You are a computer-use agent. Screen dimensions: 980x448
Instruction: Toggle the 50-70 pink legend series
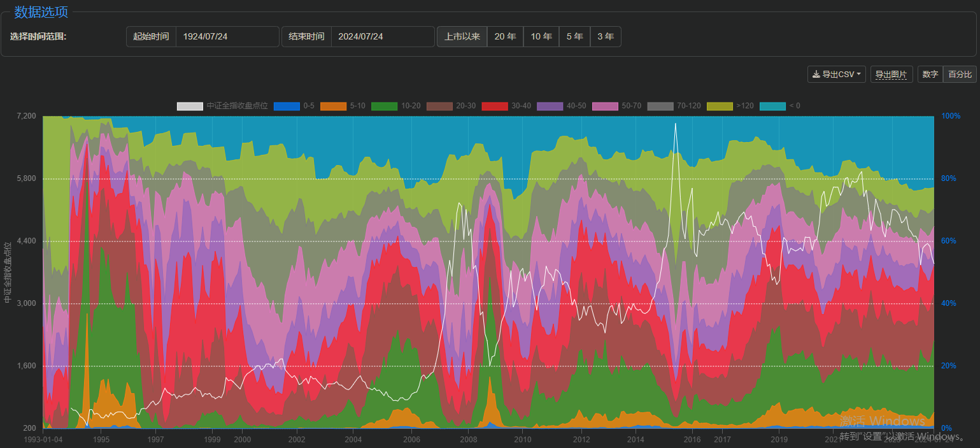(x=604, y=106)
